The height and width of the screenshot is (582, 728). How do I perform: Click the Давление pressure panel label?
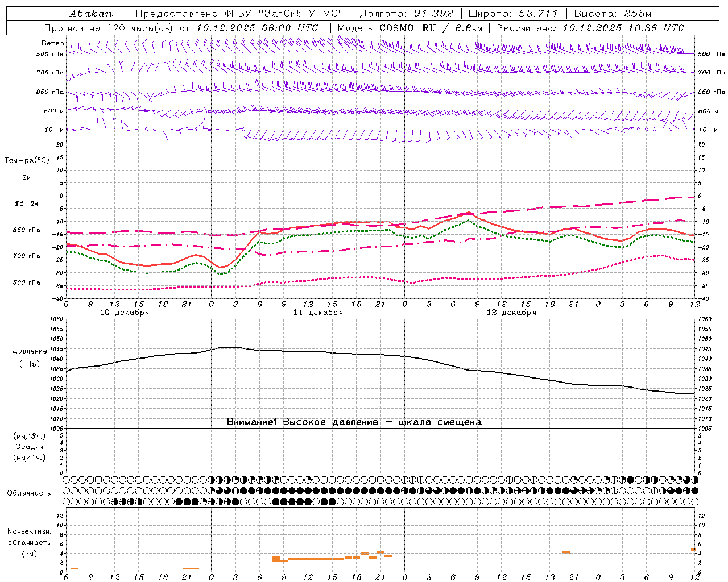(x=29, y=351)
